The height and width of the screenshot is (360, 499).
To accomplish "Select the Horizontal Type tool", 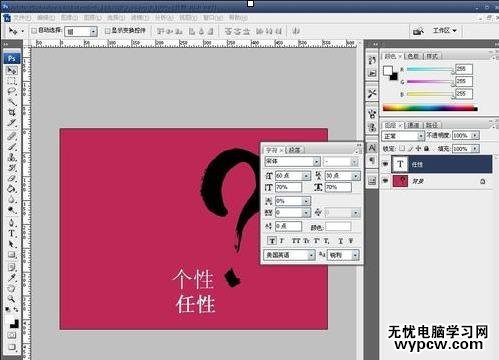I will tap(12, 233).
